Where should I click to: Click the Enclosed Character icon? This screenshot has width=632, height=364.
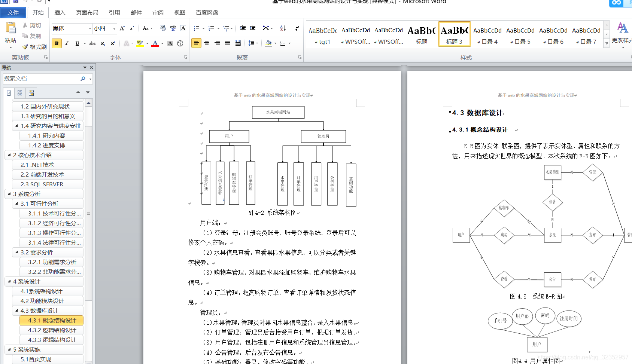[180, 43]
